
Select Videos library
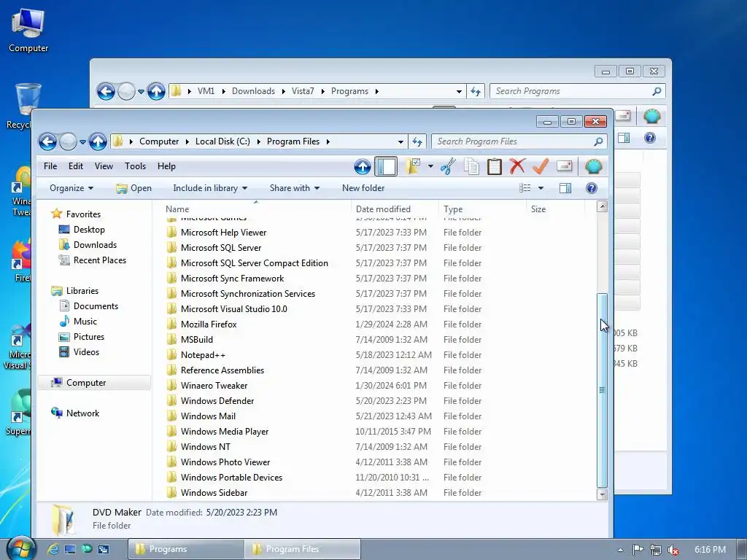tap(86, 352)
